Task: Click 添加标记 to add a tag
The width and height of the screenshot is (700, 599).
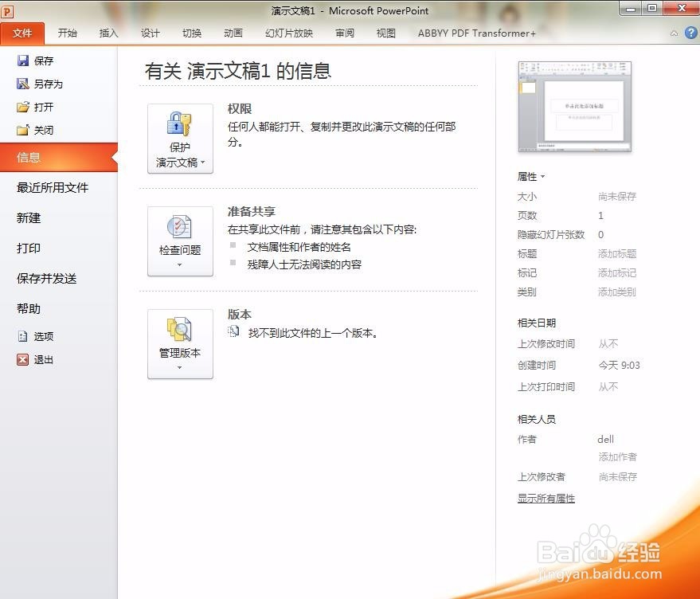Action: click(617, 273)
